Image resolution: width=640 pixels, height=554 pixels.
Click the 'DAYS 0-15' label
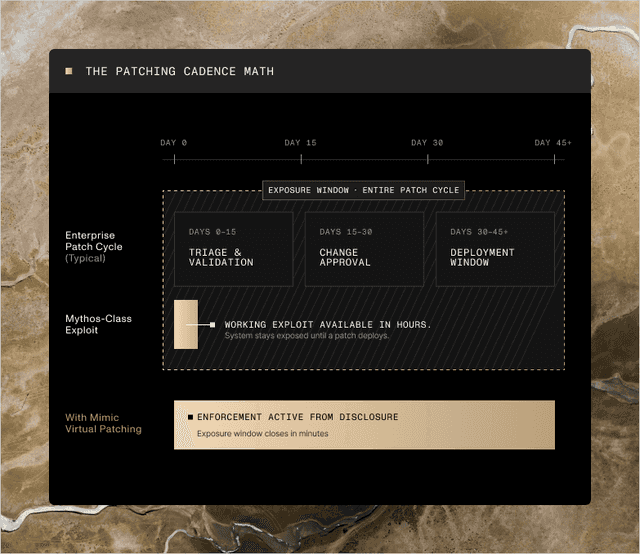pyautogui.click(x=212, y=232)
